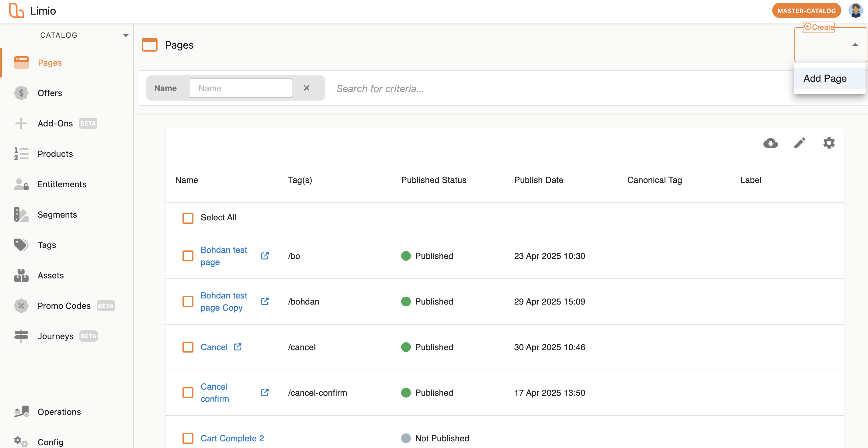Click the Limio logo icon

16,10
